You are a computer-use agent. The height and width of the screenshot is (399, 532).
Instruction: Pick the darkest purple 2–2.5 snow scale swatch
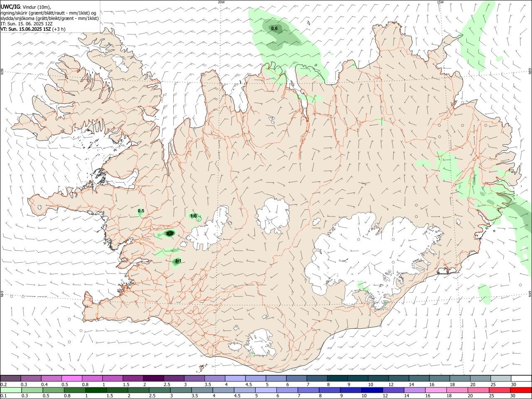click(x=153, y=378)
